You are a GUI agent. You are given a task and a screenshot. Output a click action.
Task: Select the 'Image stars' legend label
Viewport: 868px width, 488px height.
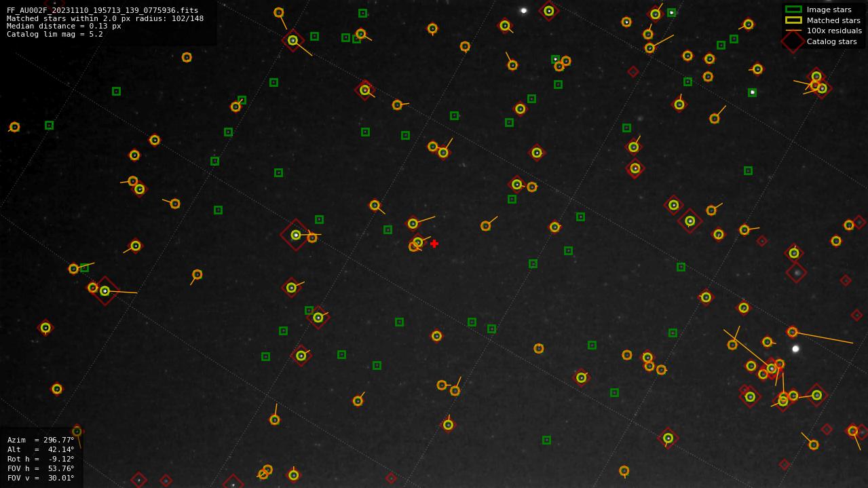tap(829, 10)
